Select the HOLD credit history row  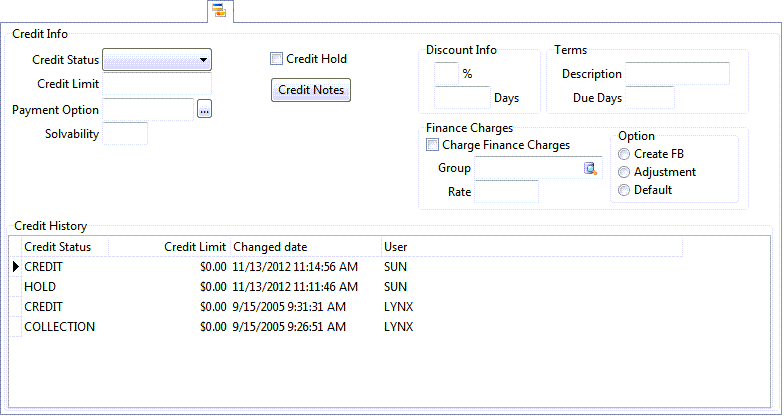[x=40, y=287]
